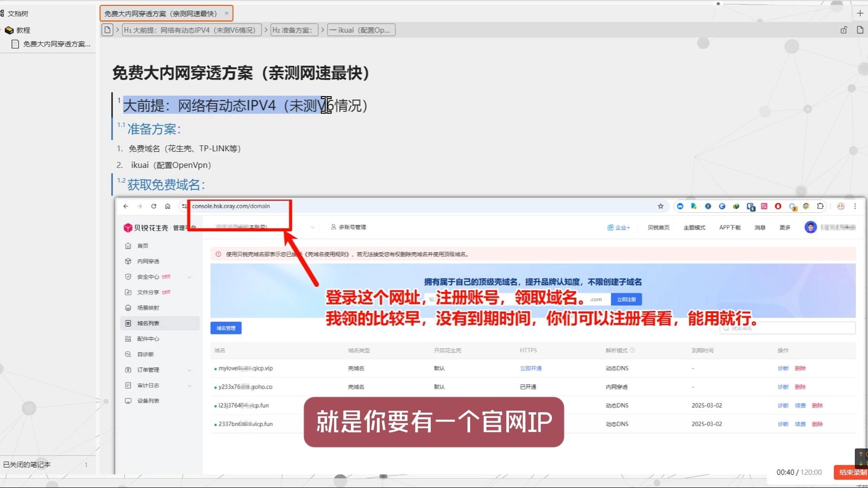The width and height of the screenshot is (868, 488).
Task: Toggle the bookmark star in the address bar
Action: (x=660, y=206)
